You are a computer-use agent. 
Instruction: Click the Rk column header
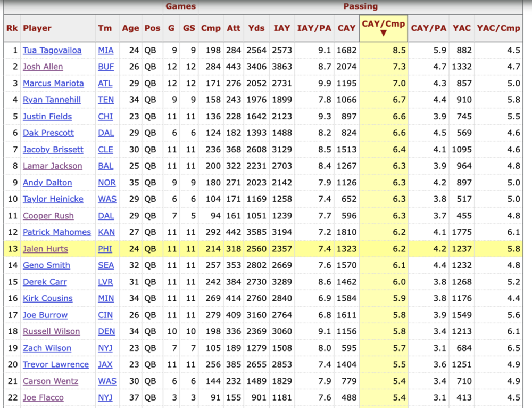pos(12,28)
